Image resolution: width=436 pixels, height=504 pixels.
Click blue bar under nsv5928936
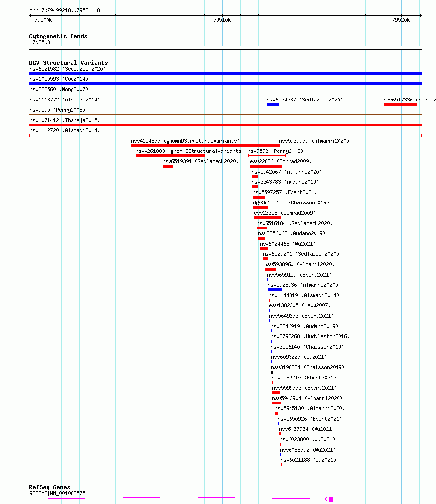[x=275, y=290]
